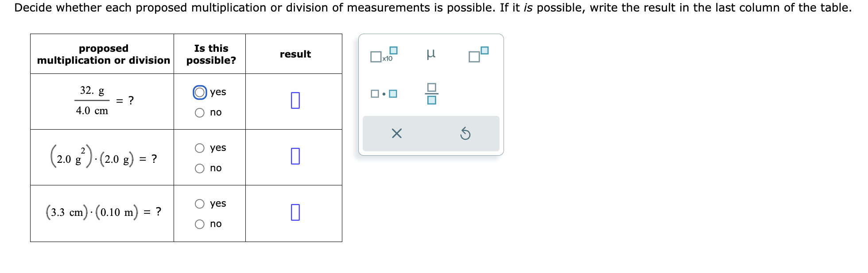Screen dimensions: 868x273
Task: Click the blue box after the multiplication dot
Action: click(x=392, y=93)
